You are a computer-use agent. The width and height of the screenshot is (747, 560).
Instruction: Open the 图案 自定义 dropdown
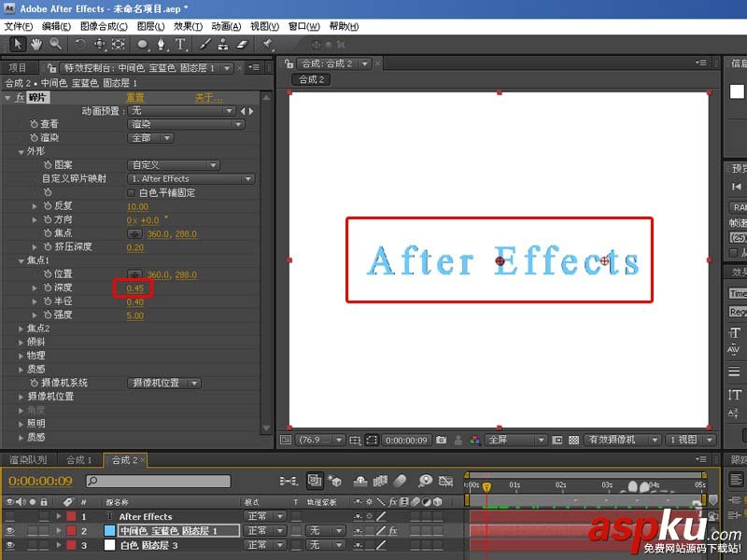174,165
